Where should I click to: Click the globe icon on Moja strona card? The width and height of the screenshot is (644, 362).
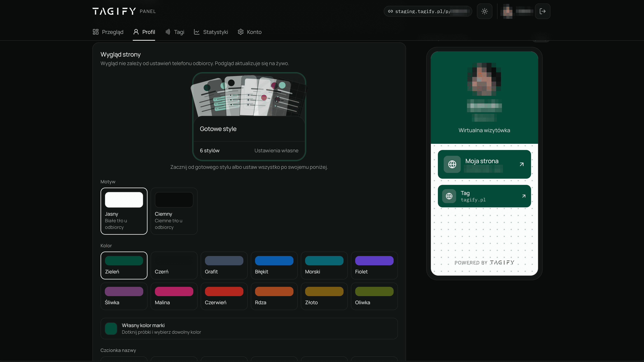(x=452, y=164)
